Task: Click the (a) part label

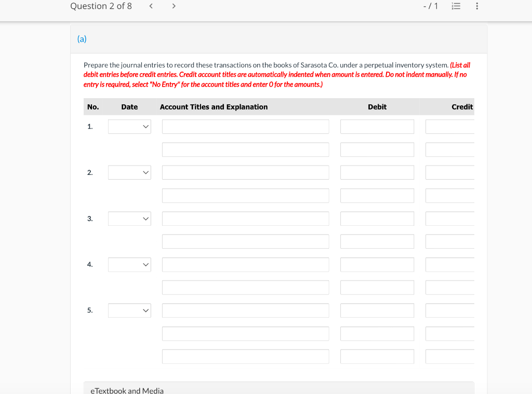Action: point(82,39)
